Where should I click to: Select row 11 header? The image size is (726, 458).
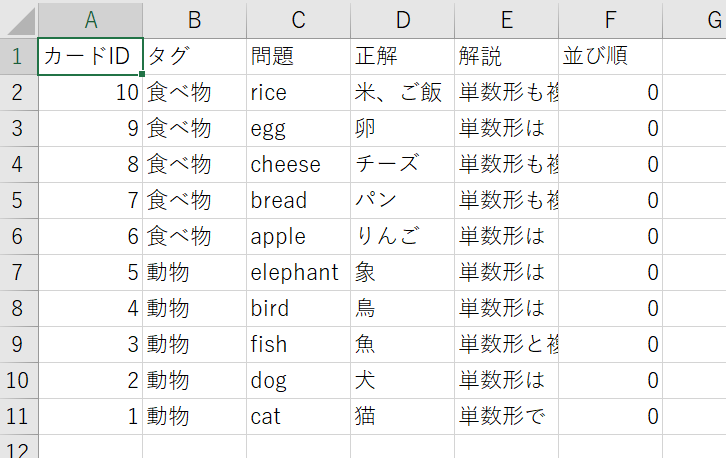pos(19,416)
